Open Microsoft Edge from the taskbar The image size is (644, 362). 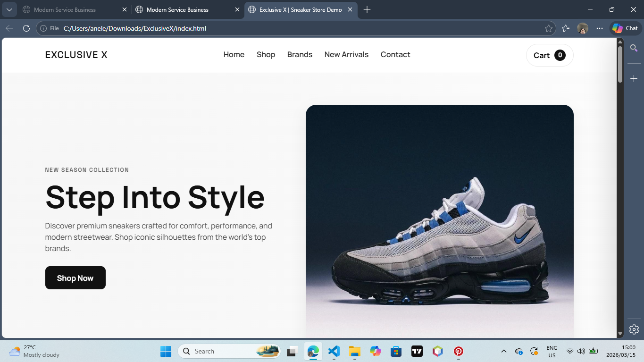[313, 351]
